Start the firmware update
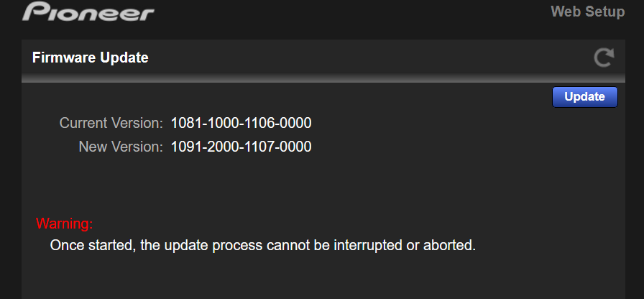 (x=584, y=97)
